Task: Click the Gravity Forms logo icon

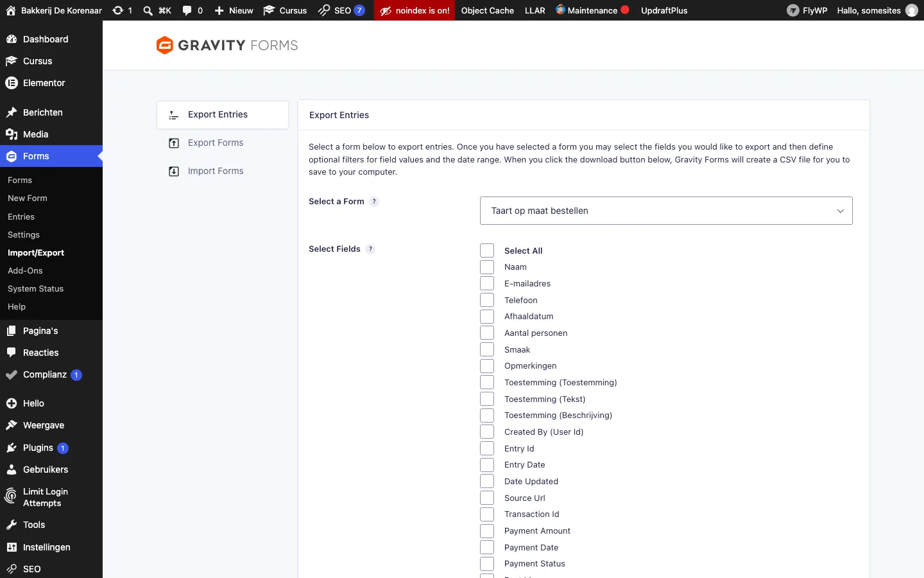Action: click(165, 45)
